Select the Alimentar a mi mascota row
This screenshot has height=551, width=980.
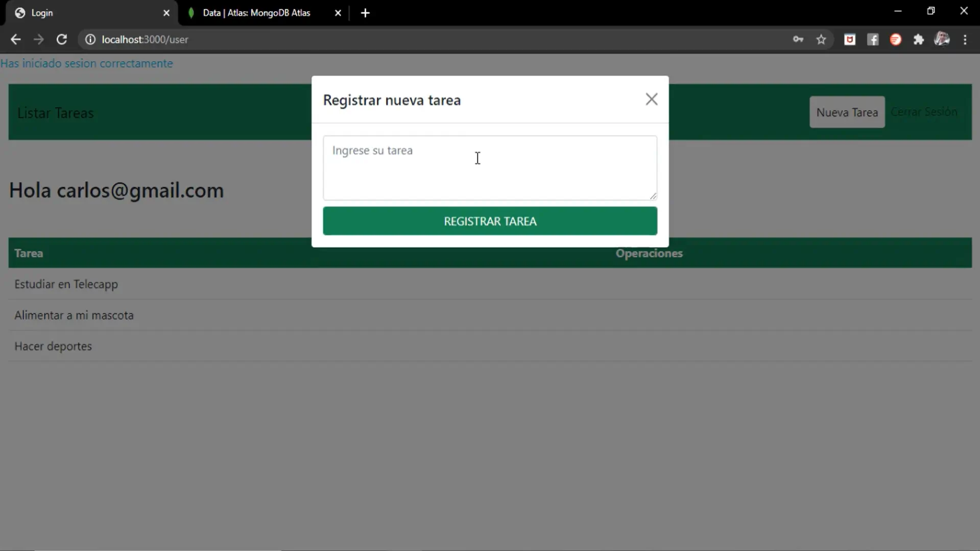74,315
